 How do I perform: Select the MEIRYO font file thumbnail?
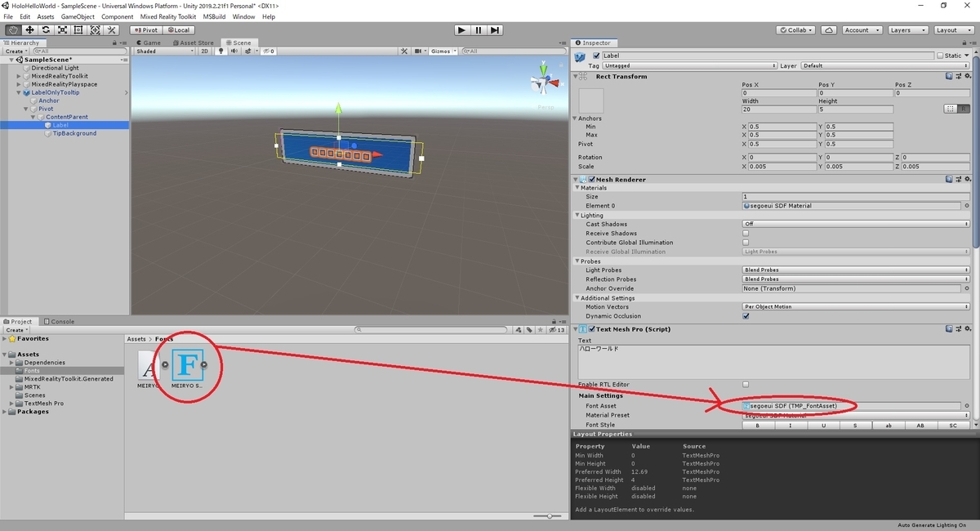point(149,364)
